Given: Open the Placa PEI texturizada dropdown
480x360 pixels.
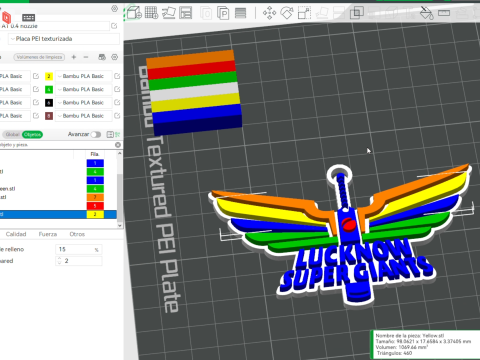Looking at the screenshot, I should (63, 39).
